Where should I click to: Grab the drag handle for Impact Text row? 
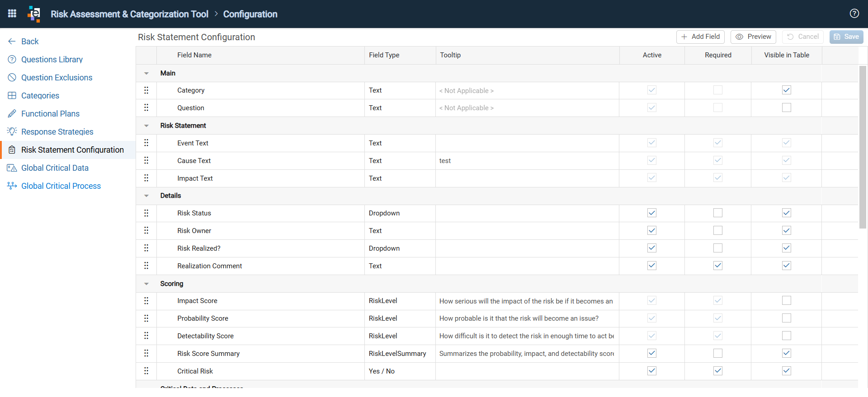point(146,178)
